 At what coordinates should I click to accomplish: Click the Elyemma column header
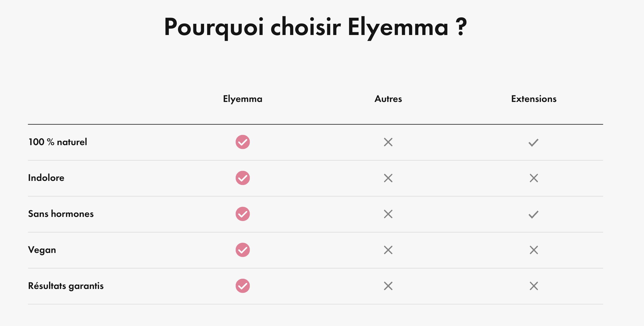243,99
